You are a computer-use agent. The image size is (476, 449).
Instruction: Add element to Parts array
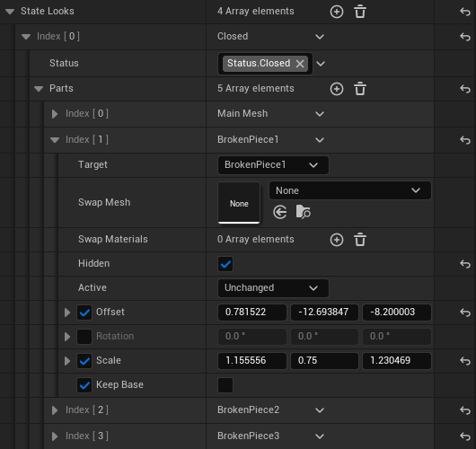click(x=337, y=89)
